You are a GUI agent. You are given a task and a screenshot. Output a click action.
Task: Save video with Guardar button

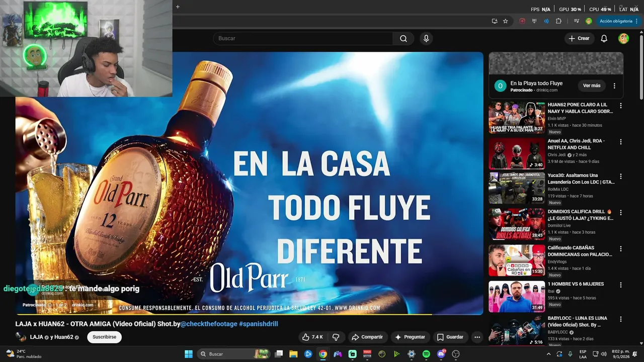(450, 337)
